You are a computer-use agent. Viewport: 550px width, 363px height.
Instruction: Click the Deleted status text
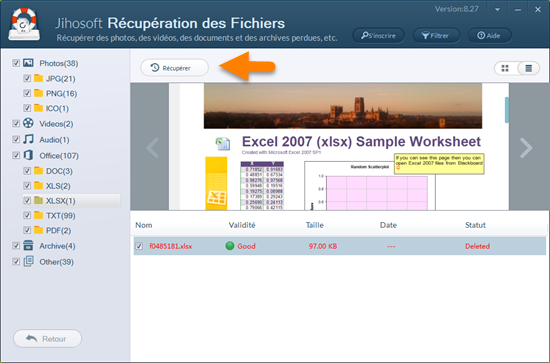tap(477, 246)
